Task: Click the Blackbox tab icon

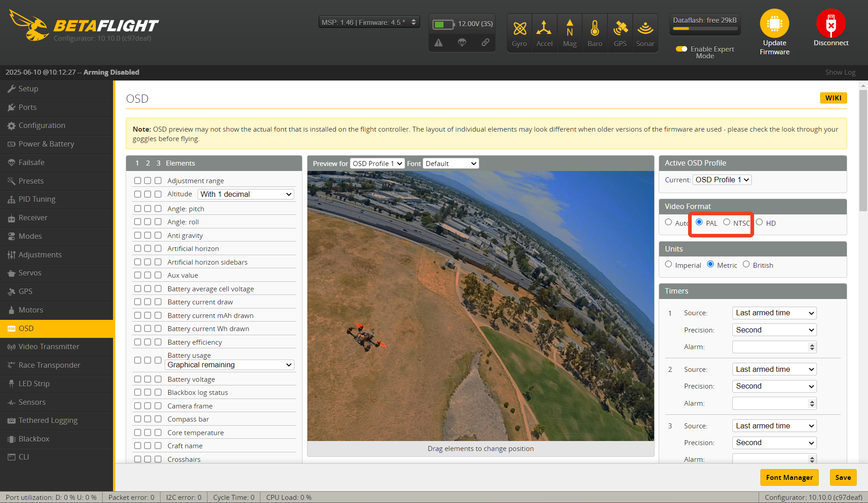Action: [x=11, y=439]
